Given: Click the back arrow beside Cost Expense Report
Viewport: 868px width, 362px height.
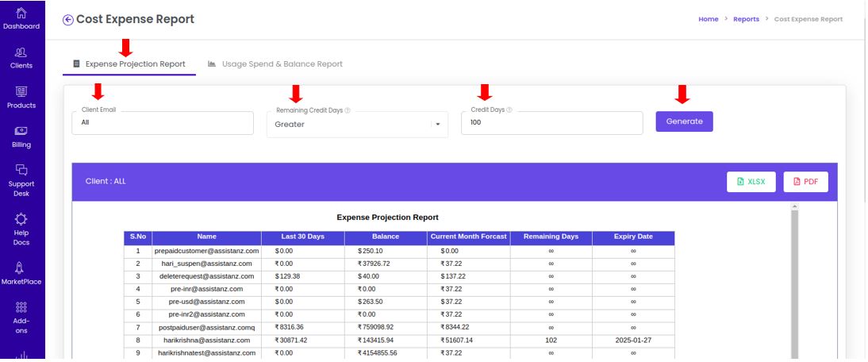Looking at the screenshot, I should click(68, 20).
